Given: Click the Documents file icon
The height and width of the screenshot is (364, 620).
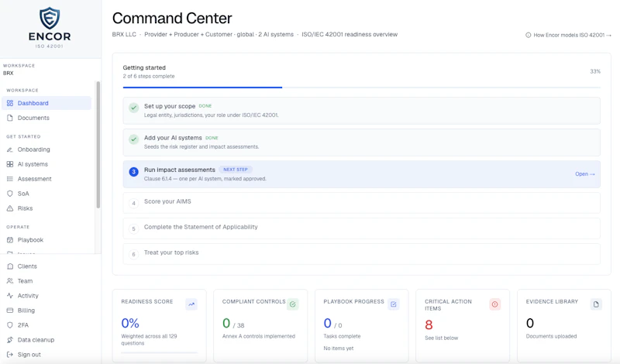Looking at the screenshot, I should click(x=10, y=118).
